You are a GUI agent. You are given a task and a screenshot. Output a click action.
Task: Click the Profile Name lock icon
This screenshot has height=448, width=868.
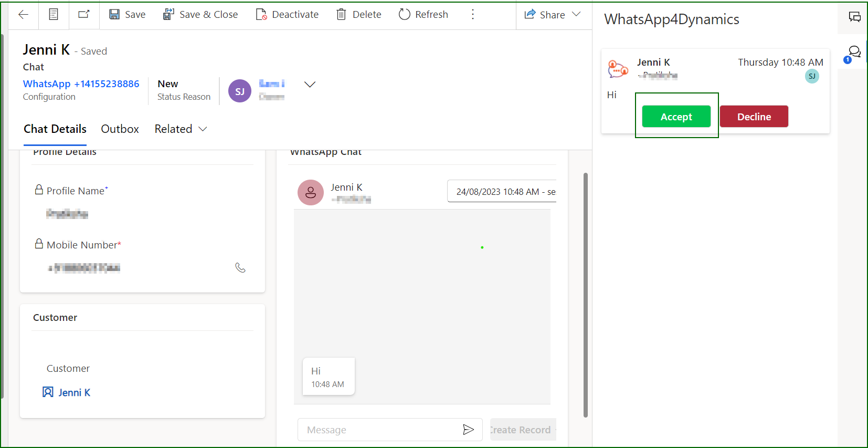click(39, 190)
